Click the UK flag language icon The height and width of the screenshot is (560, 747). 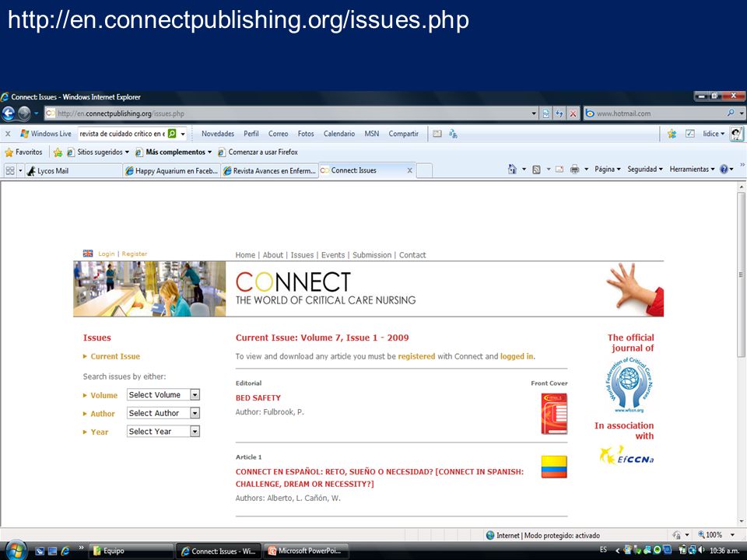(88, 254)
